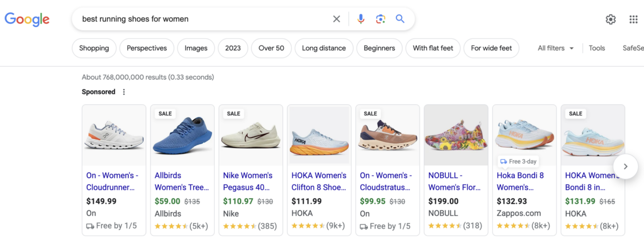
Task: Click the white On Cloudrunner shoe image
Action: tap(114, 136)
